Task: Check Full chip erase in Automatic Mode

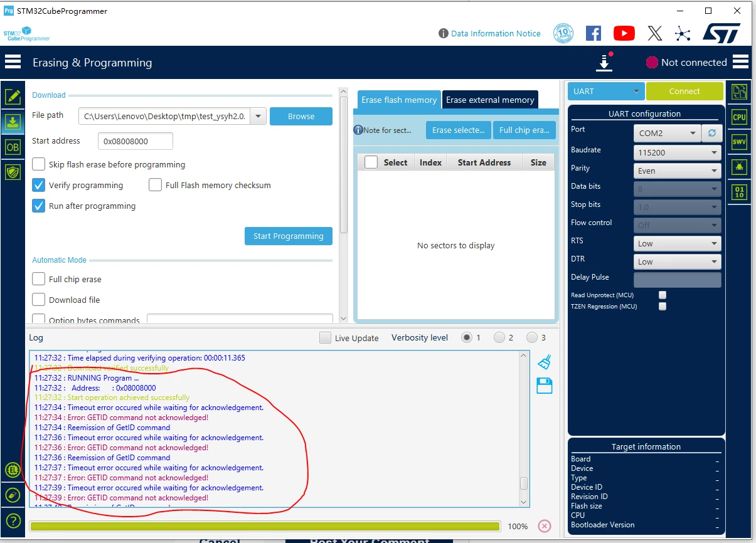Action: coord(39,279)
